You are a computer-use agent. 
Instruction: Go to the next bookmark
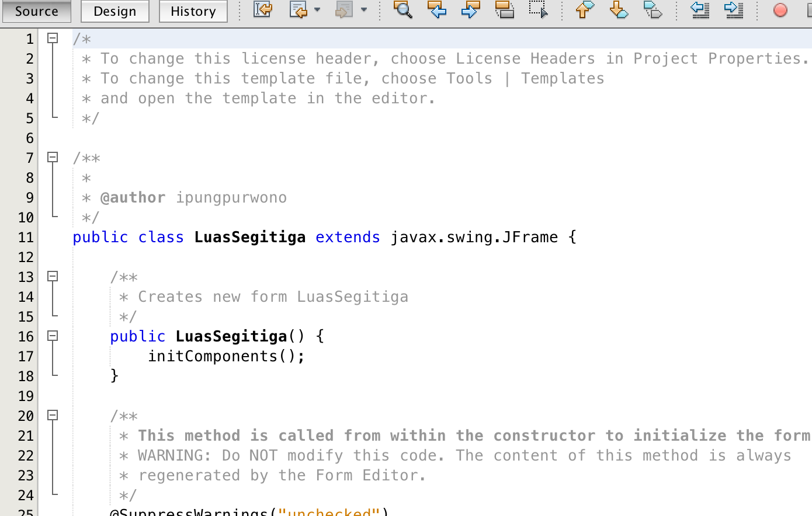click(x=618, y=11)
